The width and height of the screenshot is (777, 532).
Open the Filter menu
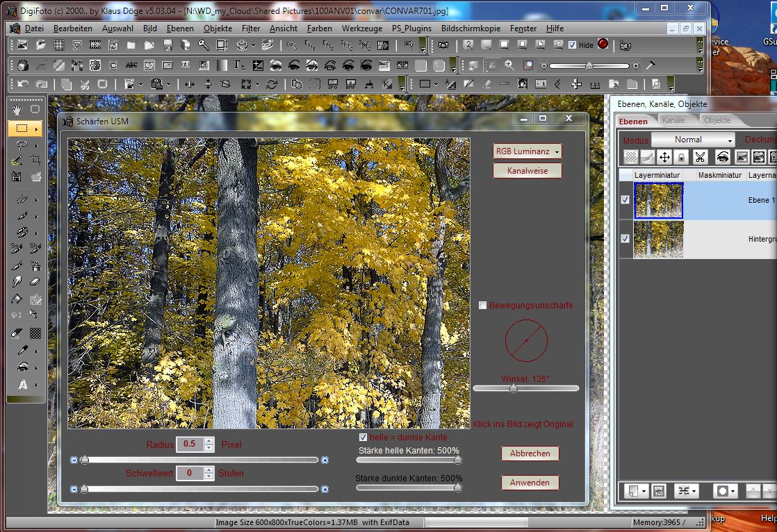click(251, 28)
